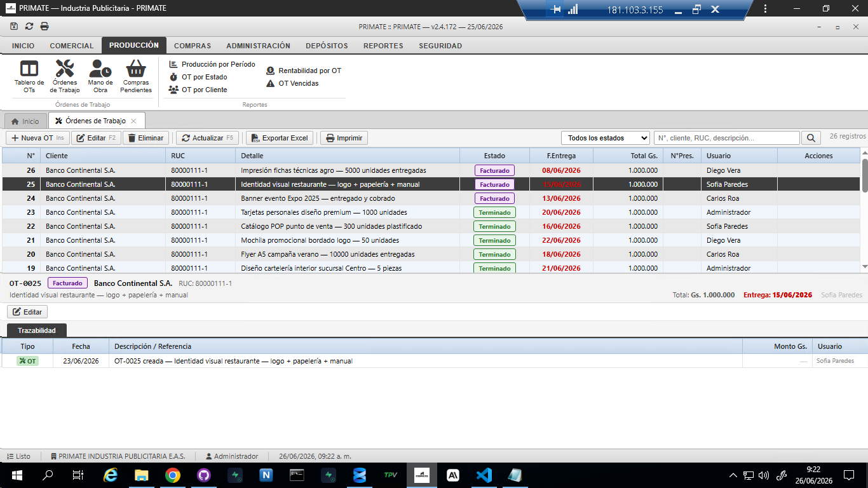The image size is (868, 488).
Task: Open the Windows Start menu
Action: [x=17, y=475]
